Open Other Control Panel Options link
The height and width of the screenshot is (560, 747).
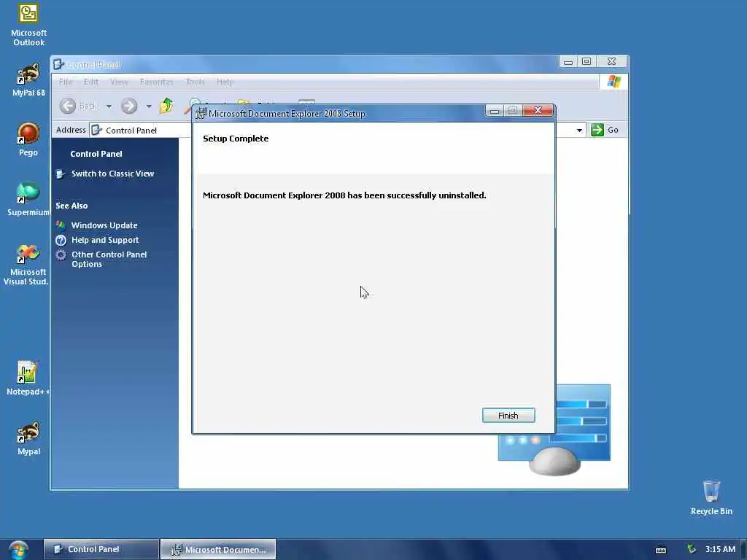click(x=109, y=259)
